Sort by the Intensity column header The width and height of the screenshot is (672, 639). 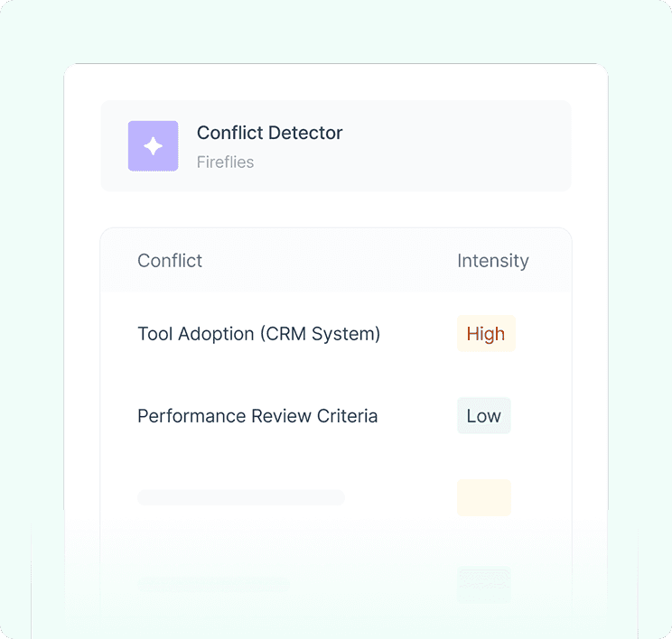click(x=493, y=261)
